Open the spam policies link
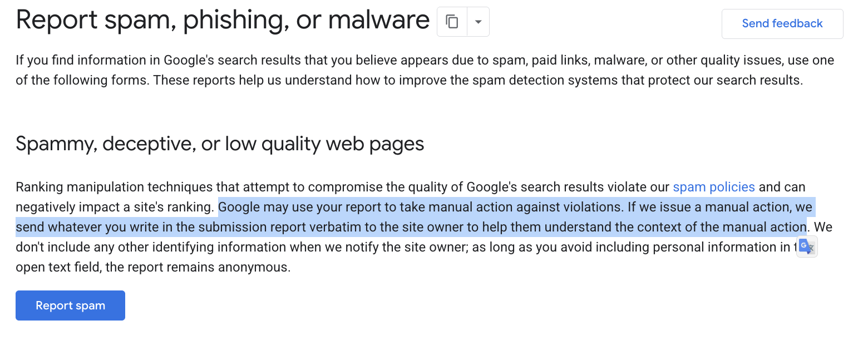Viewport: 868px width, 345px height. (x=714, y=187)
